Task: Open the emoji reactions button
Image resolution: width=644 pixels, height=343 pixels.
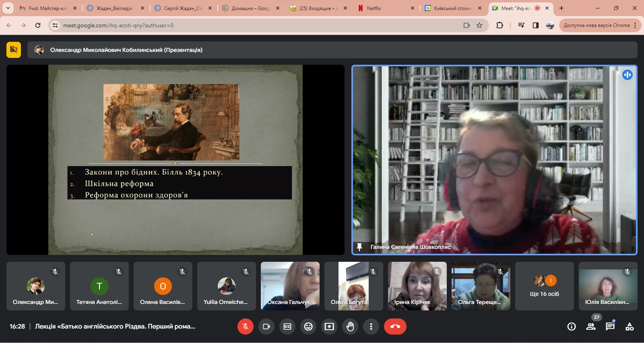Action: point(308,327)
